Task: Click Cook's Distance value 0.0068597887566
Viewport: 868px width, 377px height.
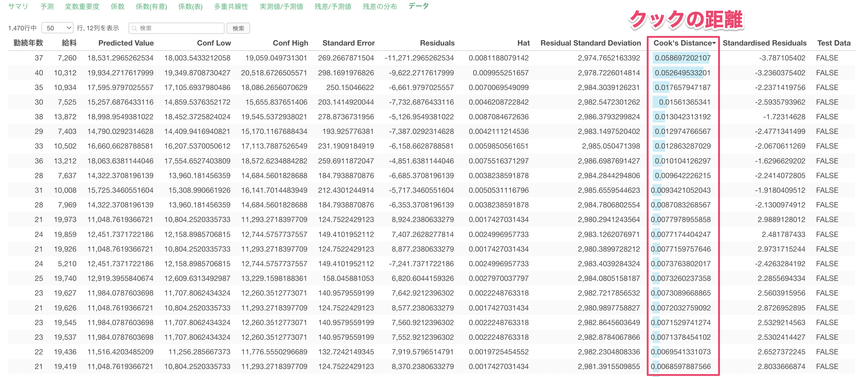Action: 681,367
